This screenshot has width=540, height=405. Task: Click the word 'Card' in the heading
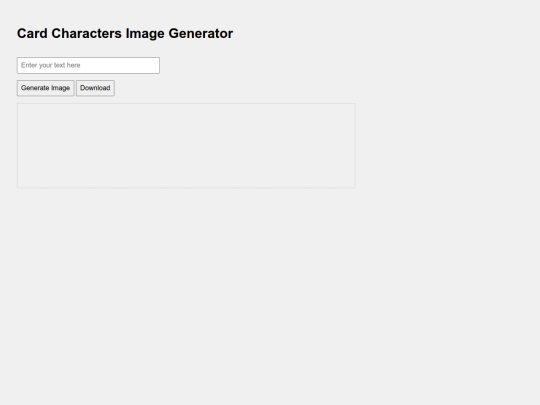point(32,33)
